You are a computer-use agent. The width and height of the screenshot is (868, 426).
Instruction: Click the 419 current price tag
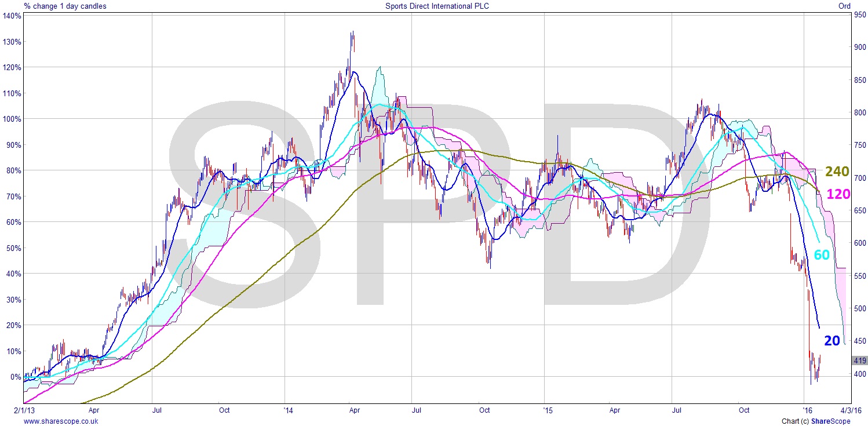coord(860,361)
